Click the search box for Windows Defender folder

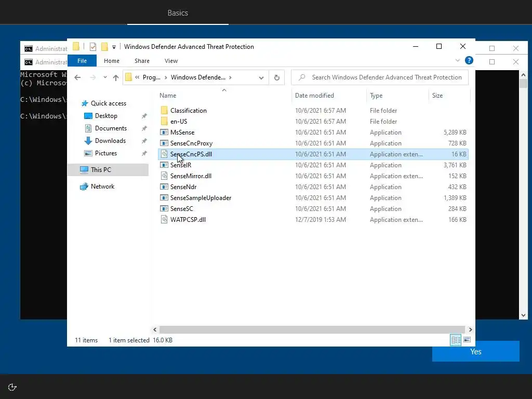pos(380,77)
